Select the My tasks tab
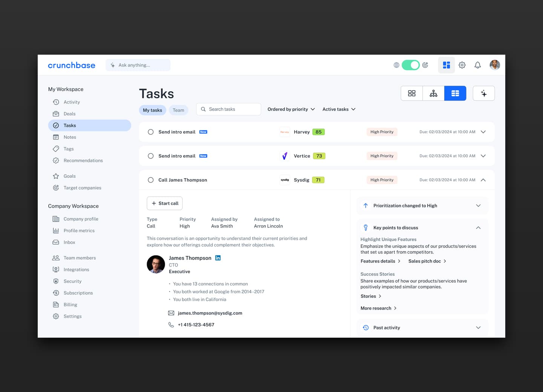This screenshot has height=392, width=543. point(152,110)
